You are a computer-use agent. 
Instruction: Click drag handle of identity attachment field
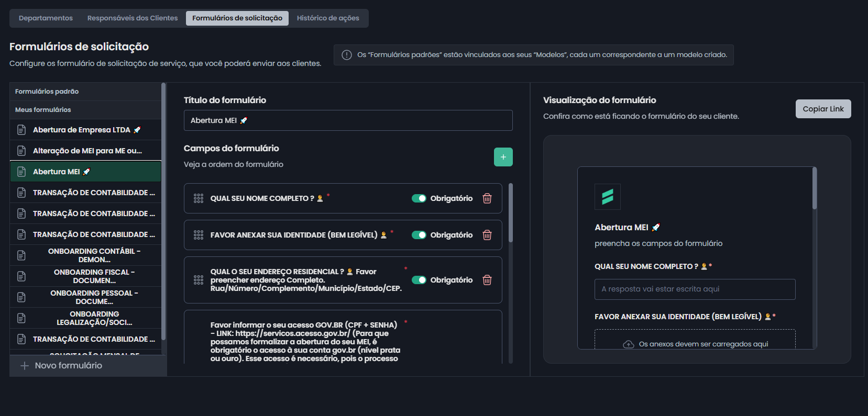click(199, 235)
